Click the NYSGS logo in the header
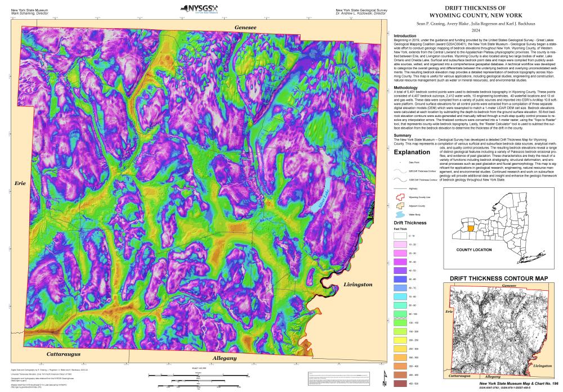 point(202,8)
